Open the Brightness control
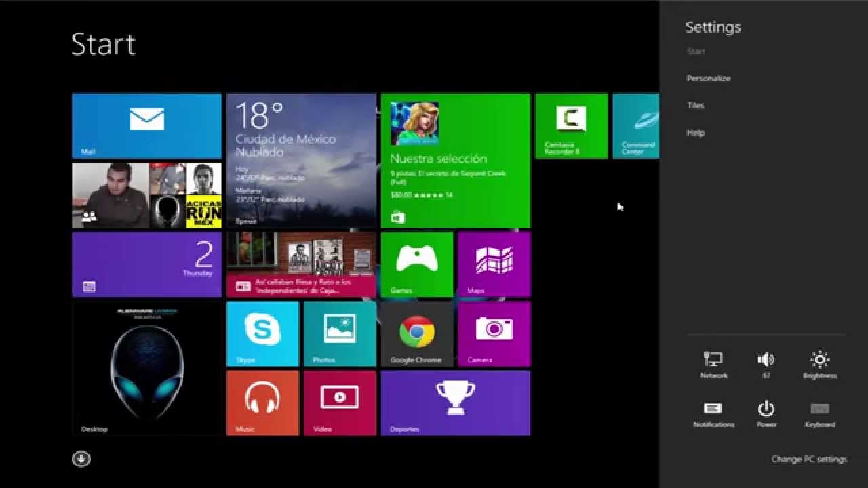This screenshot has width=868, height=488. coord(820,365)
